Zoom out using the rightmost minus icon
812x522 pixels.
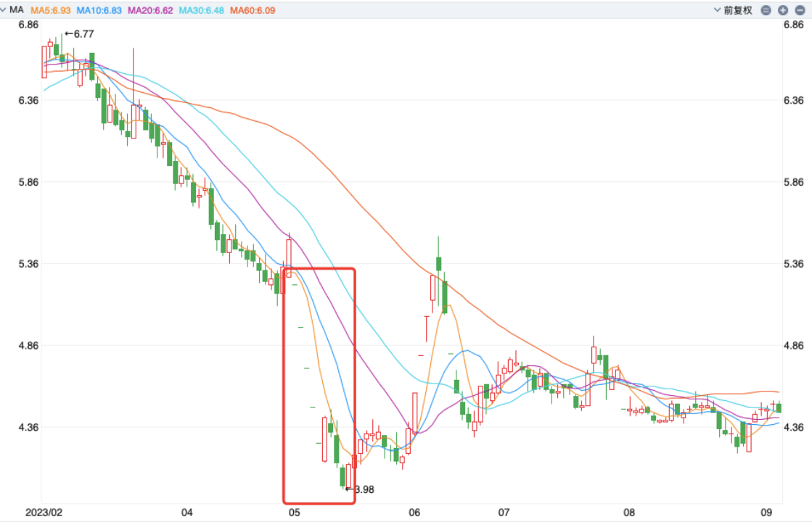(x=800, y=10)
